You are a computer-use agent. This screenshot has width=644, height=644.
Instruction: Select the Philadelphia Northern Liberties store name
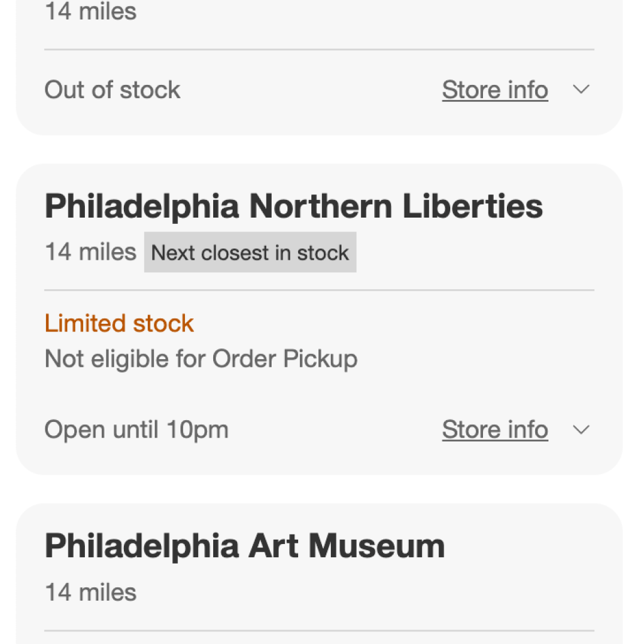294,206
